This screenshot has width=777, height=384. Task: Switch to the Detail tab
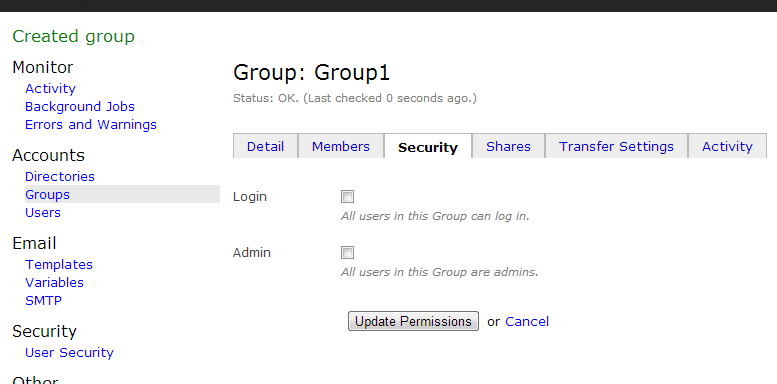coord(266,146)
